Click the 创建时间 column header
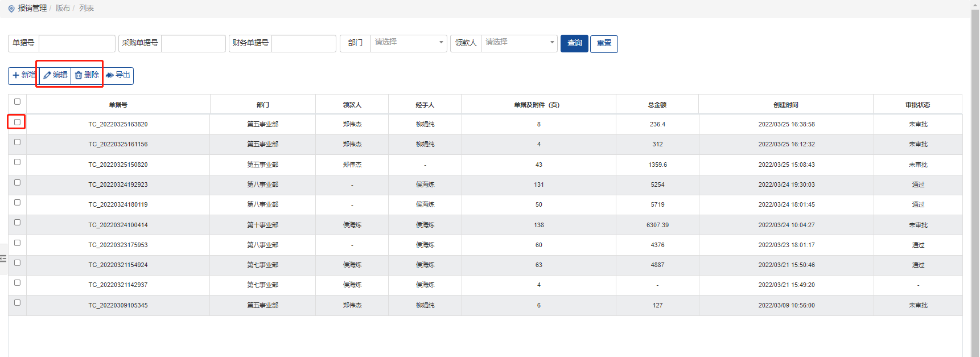 pos(785,105)
